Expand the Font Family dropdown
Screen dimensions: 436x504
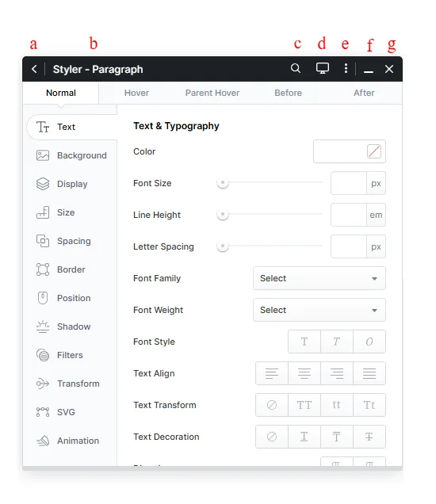click(319, 278)
